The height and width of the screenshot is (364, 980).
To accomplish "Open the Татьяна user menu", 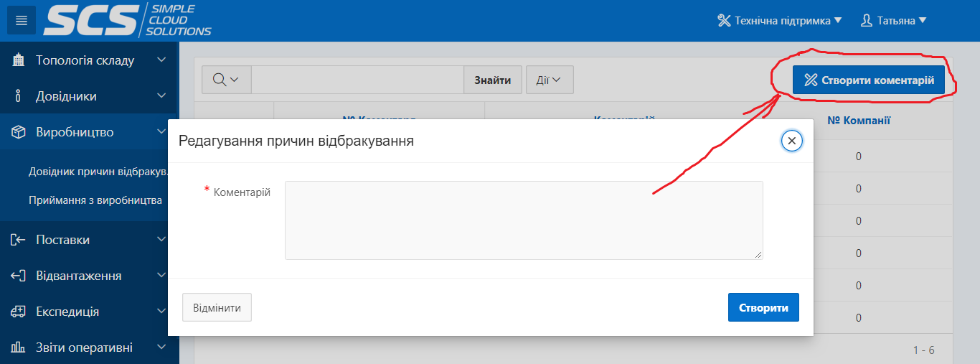I will [894, 21].
